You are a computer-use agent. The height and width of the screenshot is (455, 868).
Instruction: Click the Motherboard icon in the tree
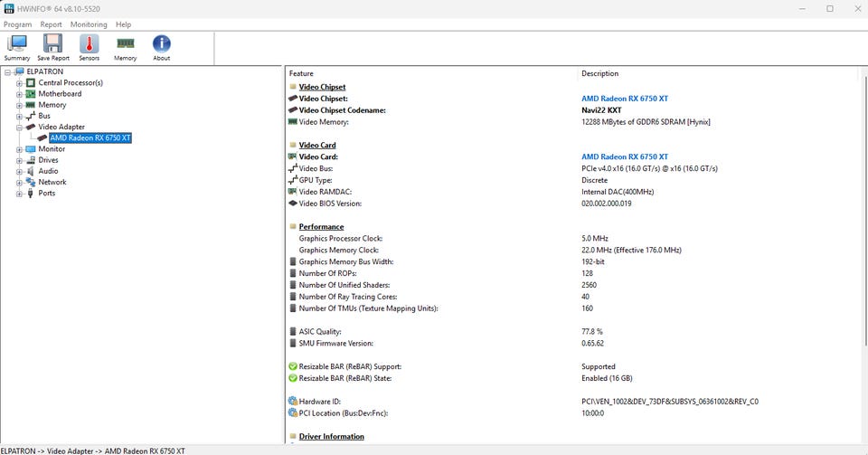tap(31, 94)
